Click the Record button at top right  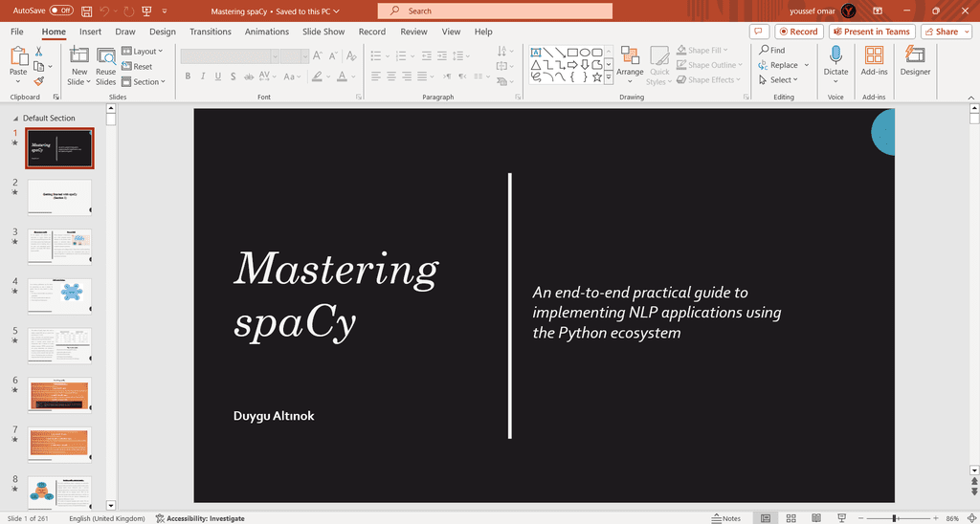click(x=799, y=32)
